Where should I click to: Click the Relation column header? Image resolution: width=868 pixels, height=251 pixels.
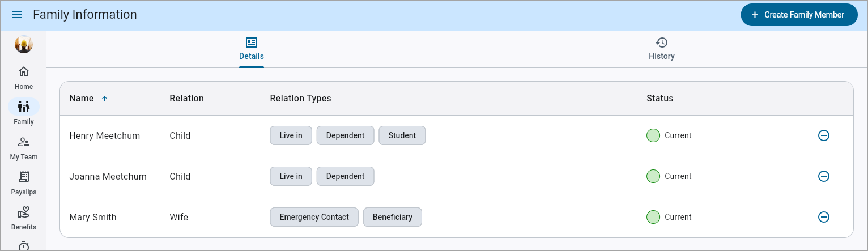186,99
